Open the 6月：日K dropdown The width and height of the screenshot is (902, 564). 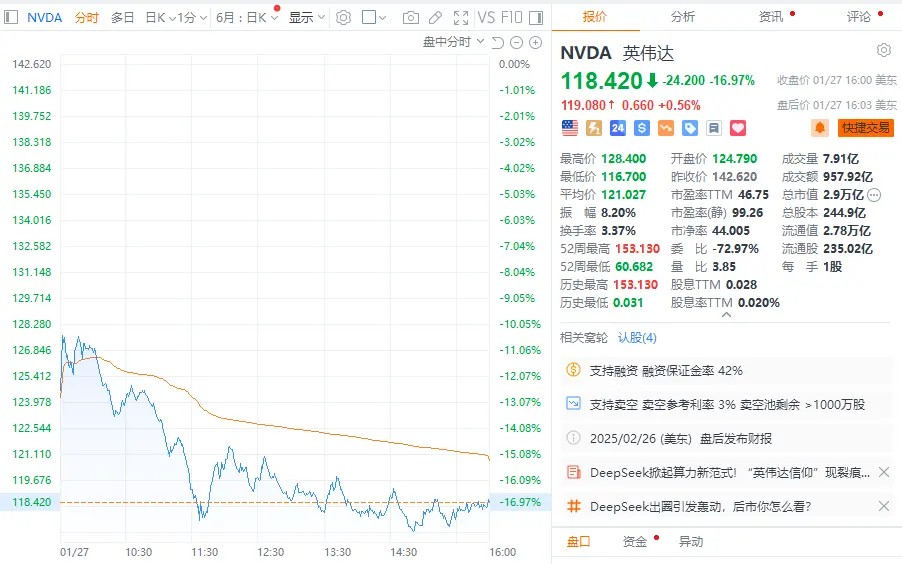(247, 18)
